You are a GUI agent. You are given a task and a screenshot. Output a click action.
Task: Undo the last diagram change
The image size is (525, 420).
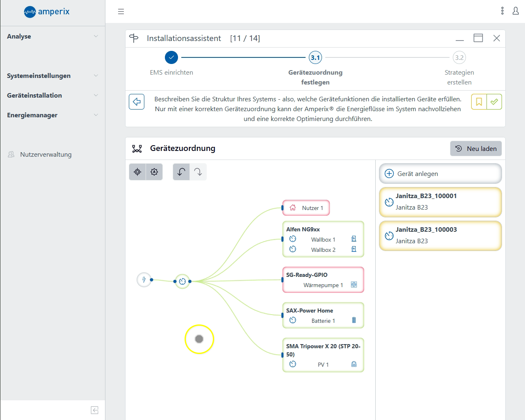tap(181, 172)
